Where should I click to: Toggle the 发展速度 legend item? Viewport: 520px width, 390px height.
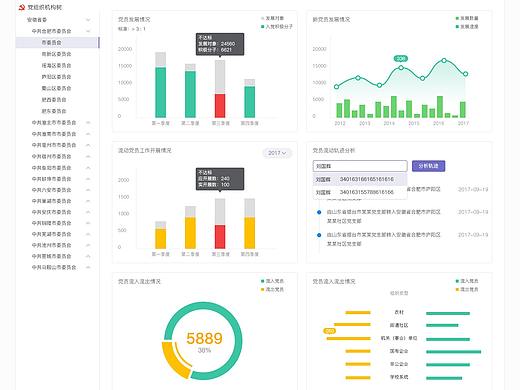pyautogui.click(x=467, y=26)
